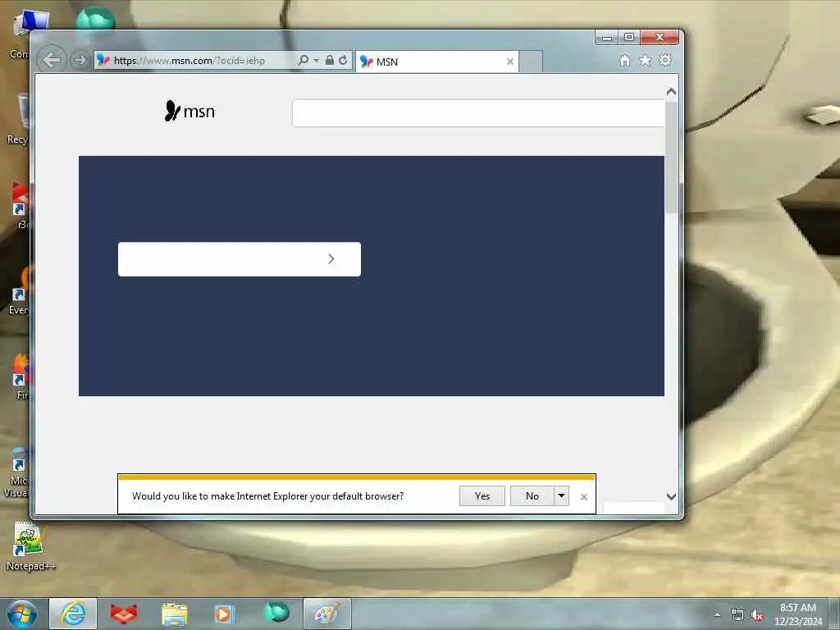Click the muted volume tray icon
The width and height of the screenshot is (840, 630).
coord(757,615)
